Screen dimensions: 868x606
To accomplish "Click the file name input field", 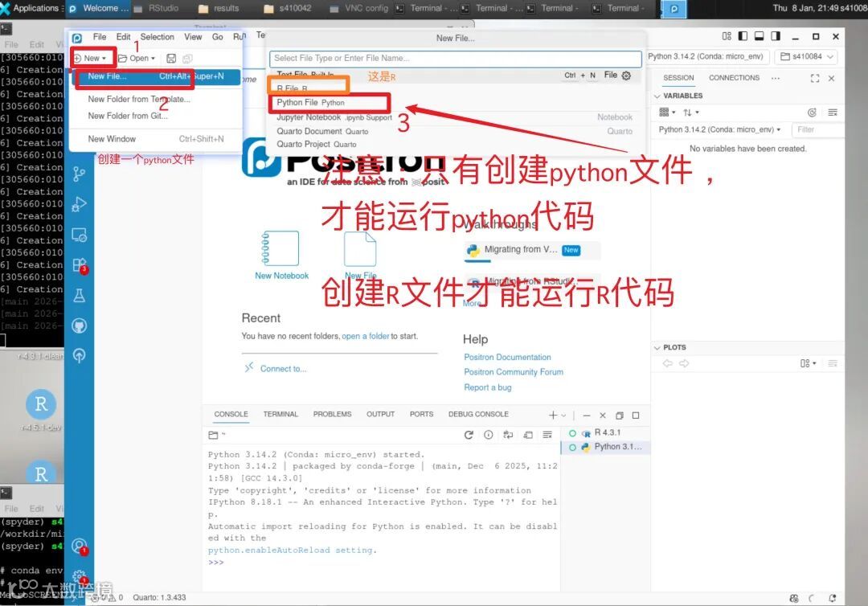I will tap(455, 58).
